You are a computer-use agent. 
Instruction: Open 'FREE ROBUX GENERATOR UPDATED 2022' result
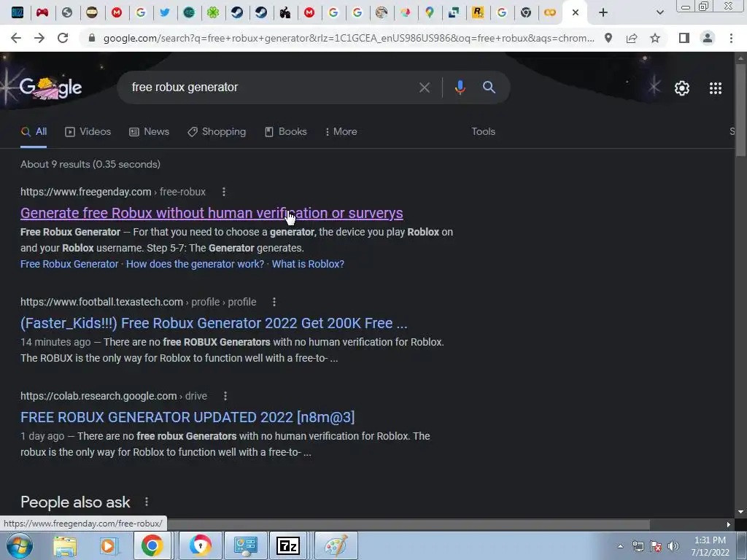(187, 417)
